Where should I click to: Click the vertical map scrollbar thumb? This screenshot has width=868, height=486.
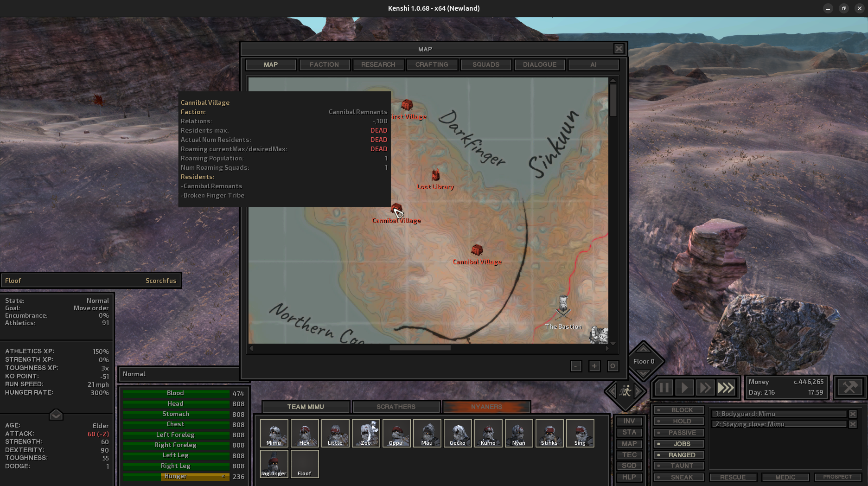click(x=613, y=100)
